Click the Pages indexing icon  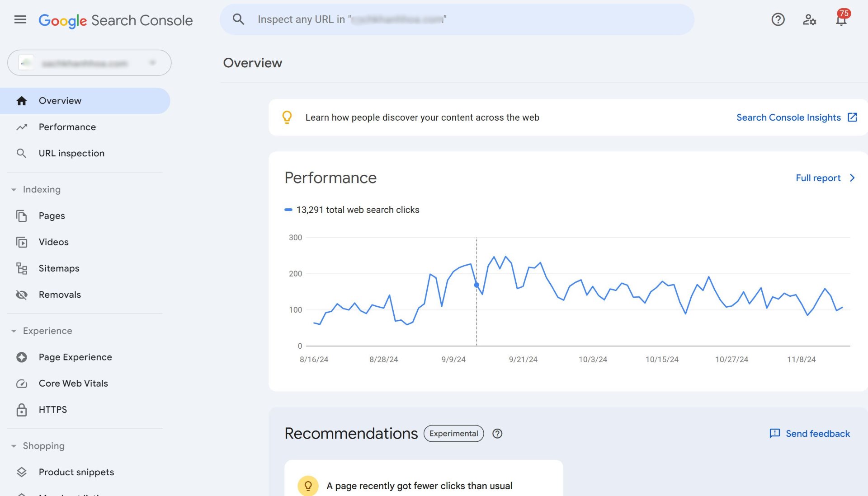21,216
